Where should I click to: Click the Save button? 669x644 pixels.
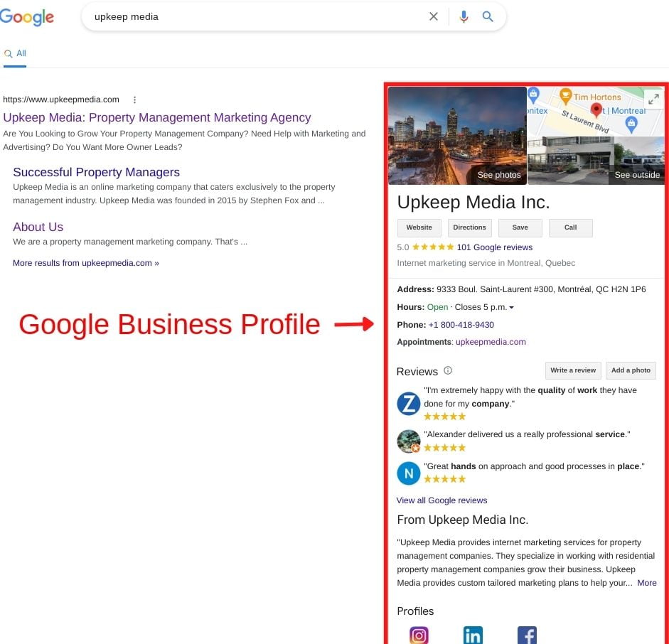click(x=520, y=227)
